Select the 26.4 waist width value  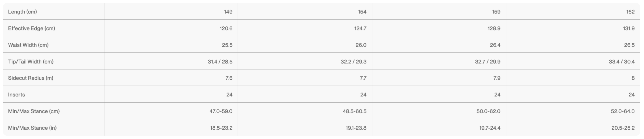coord(495,45)
